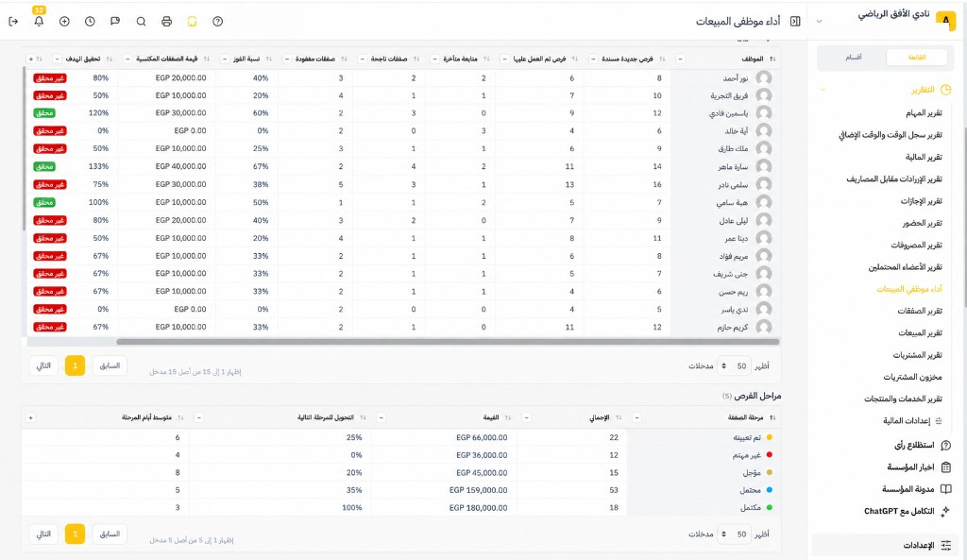Sort by تحقيق الهدف column arrows

click(x=109, y=59)
